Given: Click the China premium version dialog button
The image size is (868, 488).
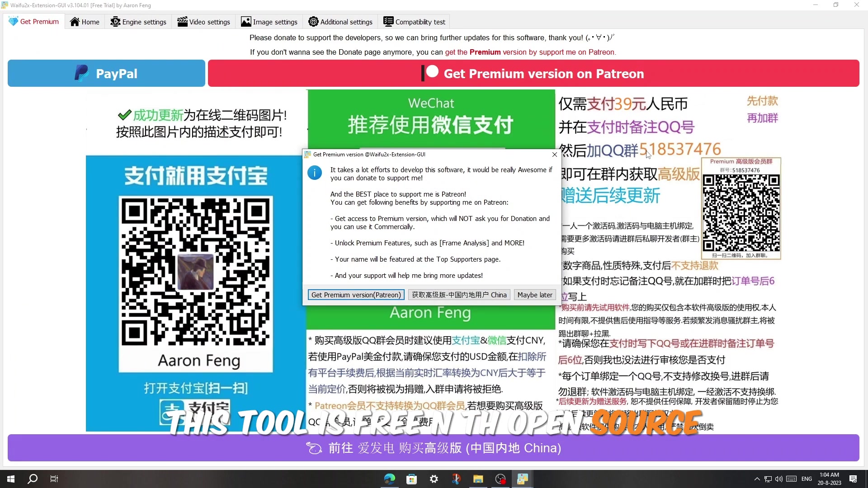Looking at the screenshot, I should point(459,295).
